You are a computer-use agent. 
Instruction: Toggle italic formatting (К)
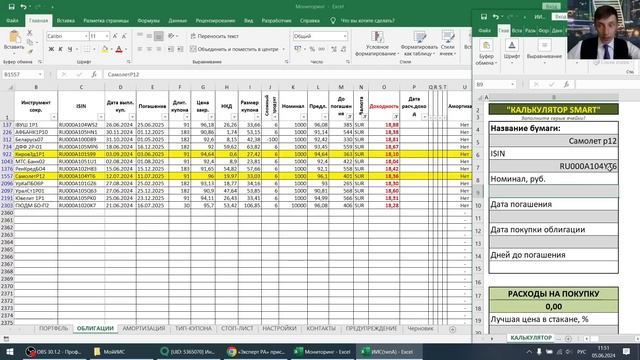[60, 49]
